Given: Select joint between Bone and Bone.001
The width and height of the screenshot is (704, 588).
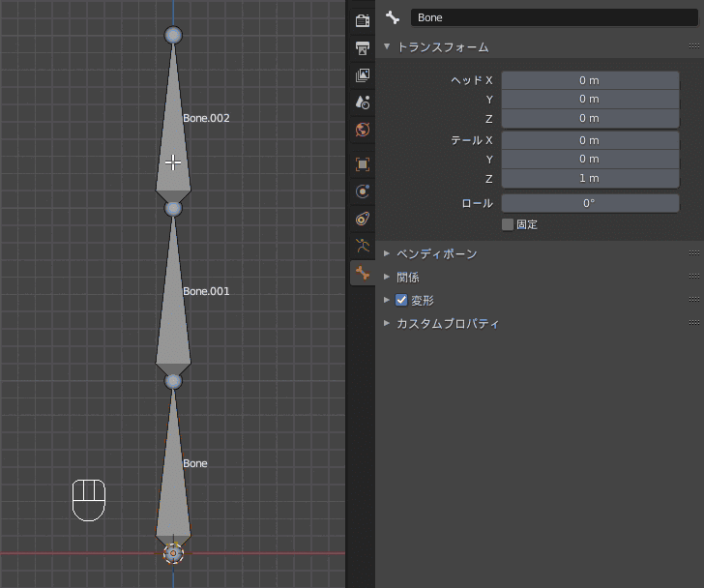Looking at the screenshot, I should point(173,382).
